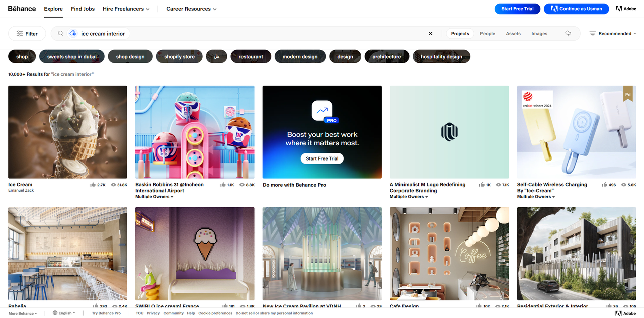Open the English language dropdown

[x=64, y=313]
